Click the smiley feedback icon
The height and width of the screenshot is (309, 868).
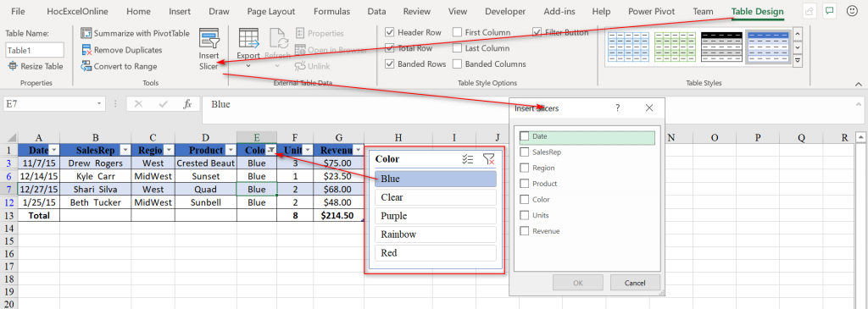pyautogui.click(x=852, y=10)
